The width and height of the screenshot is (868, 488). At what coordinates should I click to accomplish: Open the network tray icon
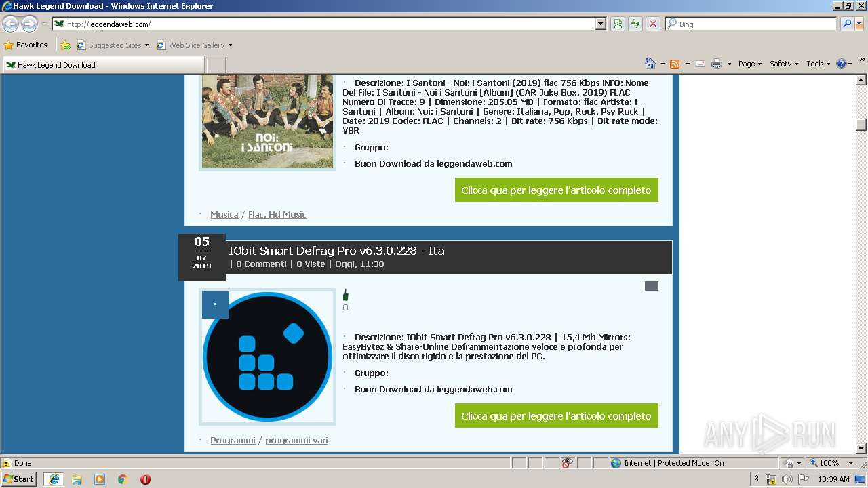tap(771, 479)
